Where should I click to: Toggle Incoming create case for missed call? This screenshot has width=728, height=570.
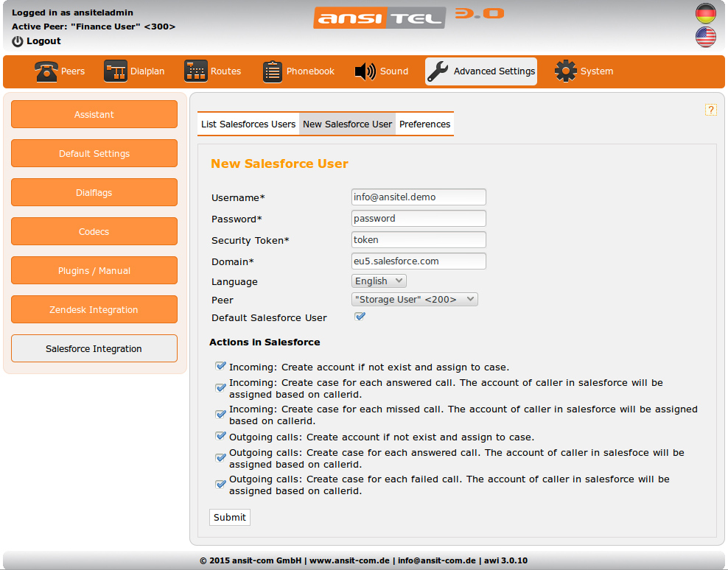click(x=220, y=414)
